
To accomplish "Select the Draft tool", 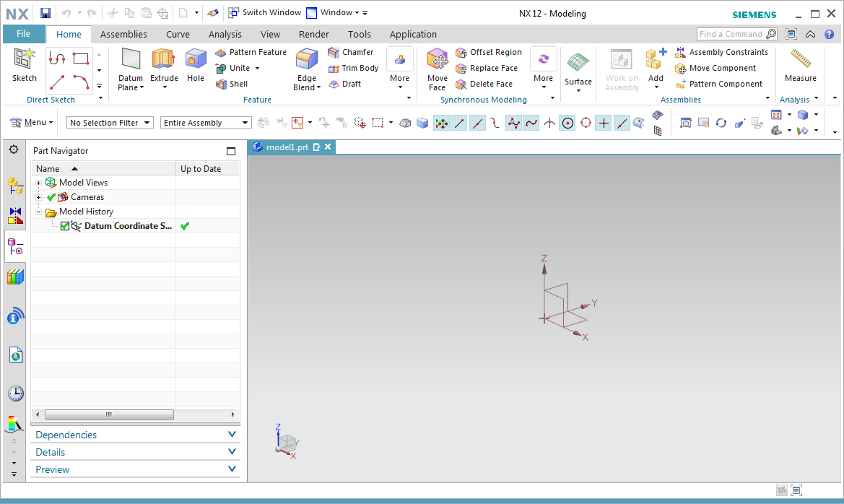I will click(344, 84).
